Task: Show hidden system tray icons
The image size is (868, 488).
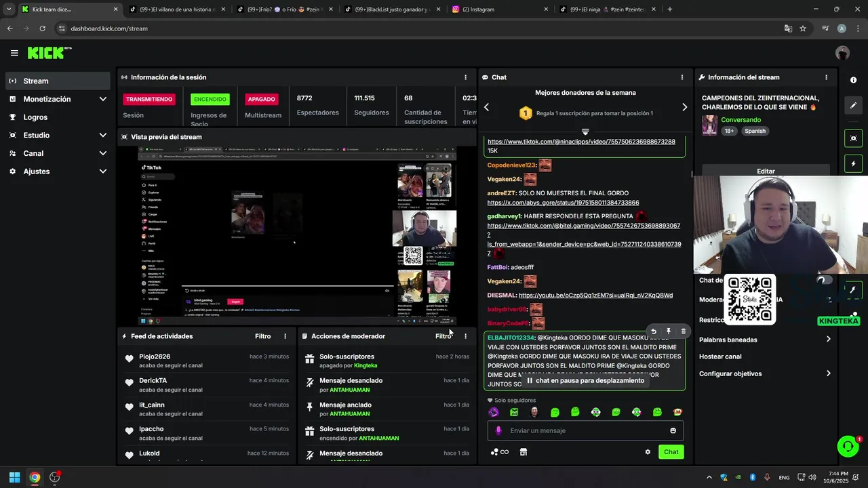Action: pyautogui.click(x=708, y=477)
